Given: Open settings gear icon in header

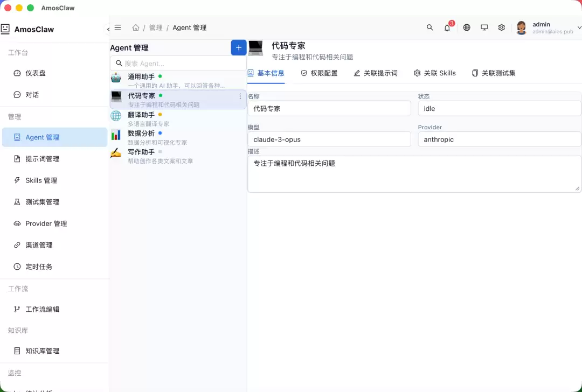Looking at the screenshot, I should (502, 27).
